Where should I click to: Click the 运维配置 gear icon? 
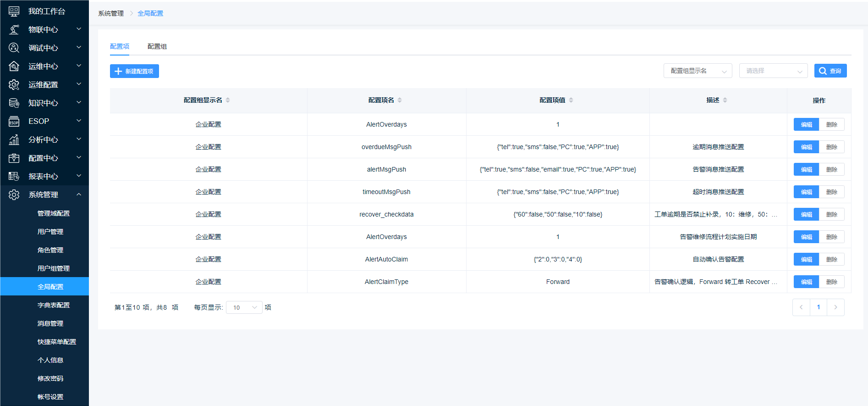14,84
